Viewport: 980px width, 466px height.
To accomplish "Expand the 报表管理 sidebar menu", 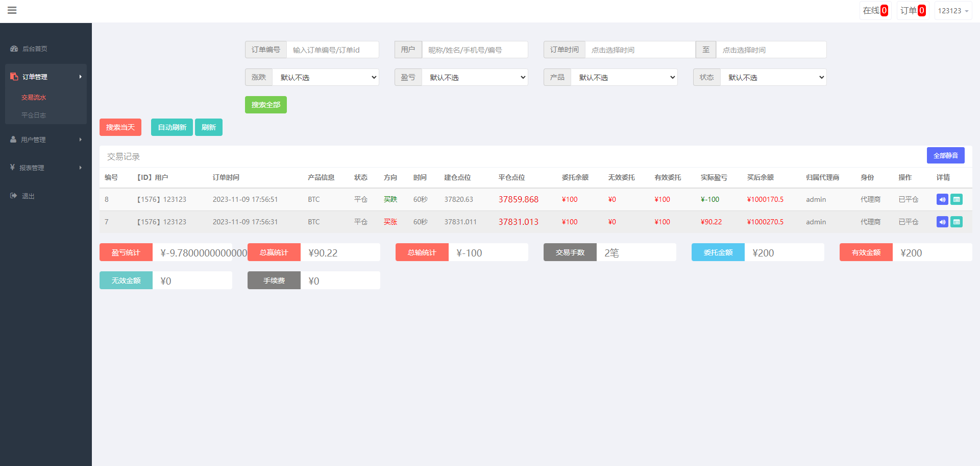I will pyautogui.click(x=46, y=168).
